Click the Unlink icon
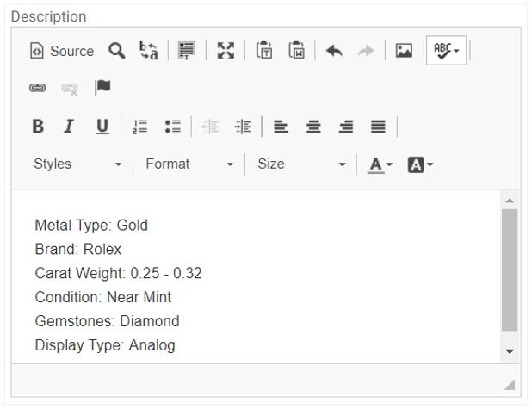Image resolution: width=532 pixels, height=409 pixels. point(70,89)
